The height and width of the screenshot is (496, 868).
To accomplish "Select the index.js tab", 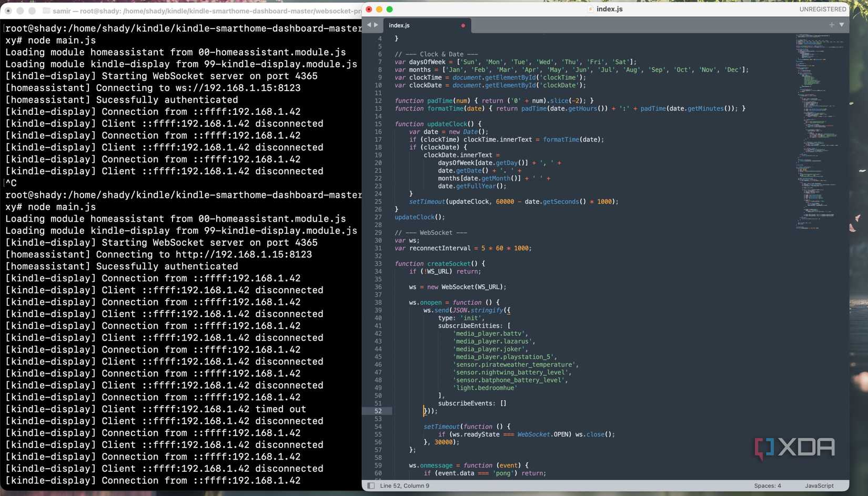I will pyautogui.click(x=399, y=25).
